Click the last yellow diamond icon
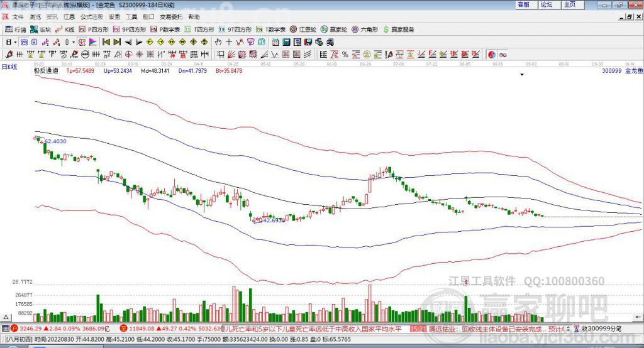Viewport: 644px width, 348px height. [x=204, y=42]
